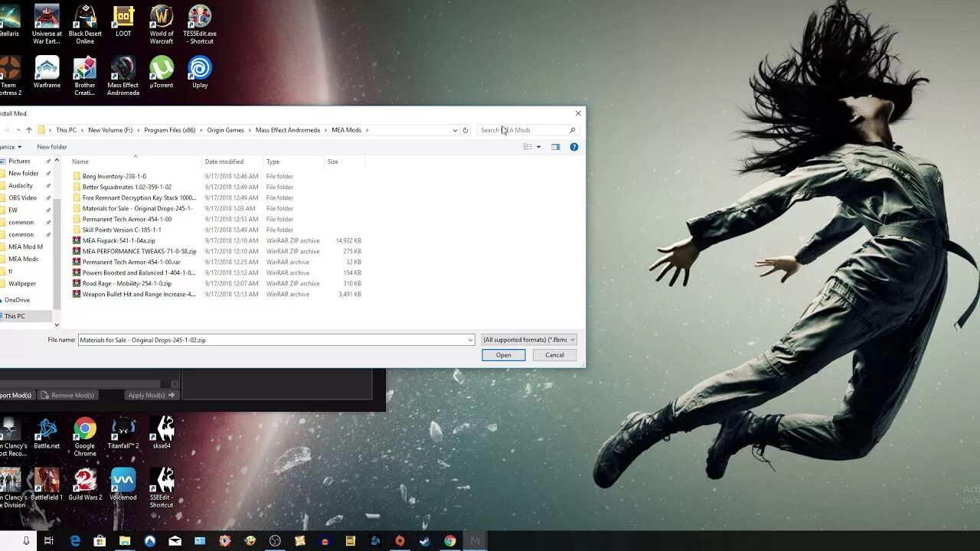Select MEA Fixpack-541-1-04a.zip file
The height and width of the screenshot is (551, 980).
pos(119,240)
